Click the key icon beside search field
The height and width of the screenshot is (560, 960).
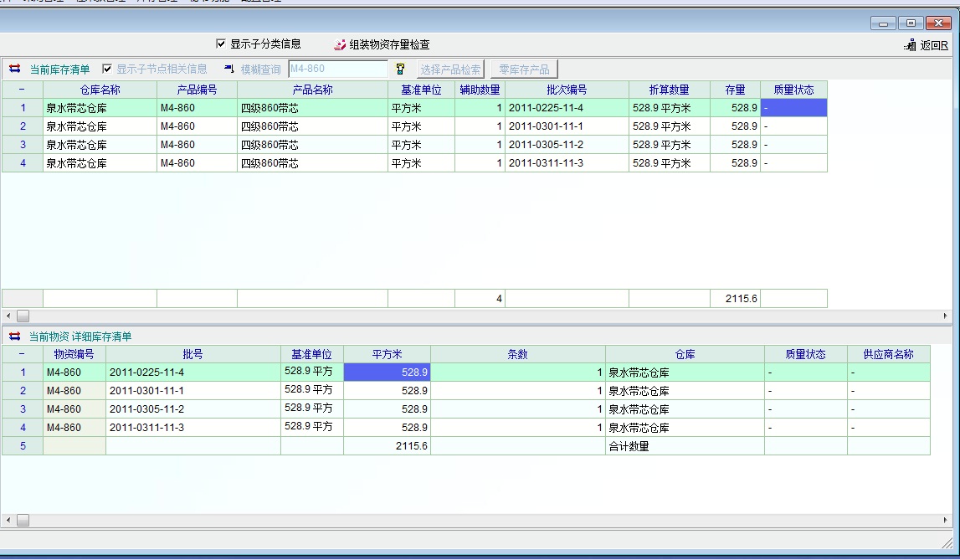pos(400,69)
